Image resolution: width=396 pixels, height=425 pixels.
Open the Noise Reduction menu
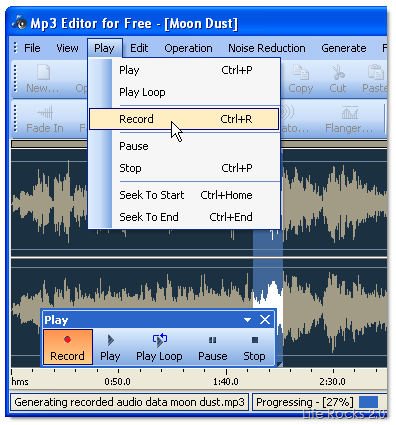coord(267,48)
